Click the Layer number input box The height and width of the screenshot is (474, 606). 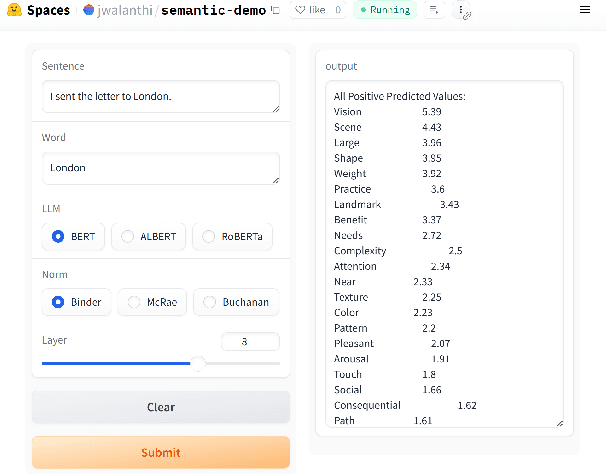[x=249, y=342]
